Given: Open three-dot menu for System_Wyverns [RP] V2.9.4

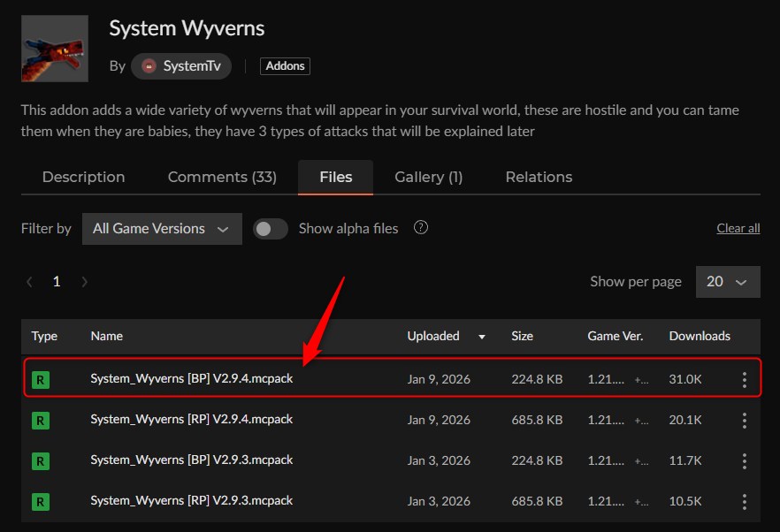Looking at the screenshot, I should coord(744,420).
